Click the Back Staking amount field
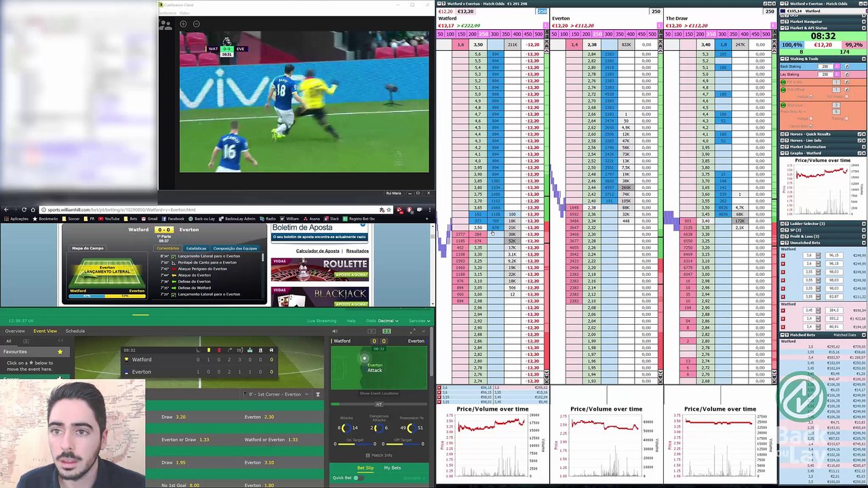This screenshot has height=488, width=868. click(825, 66)
